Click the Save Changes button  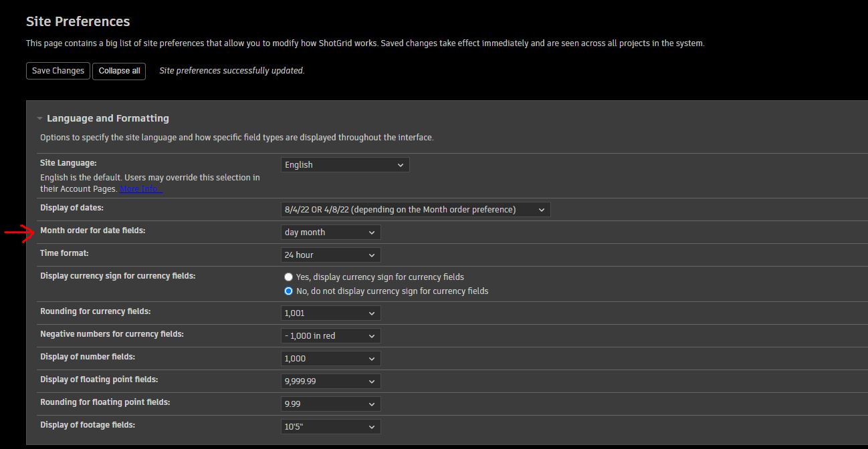click(58, 71)
